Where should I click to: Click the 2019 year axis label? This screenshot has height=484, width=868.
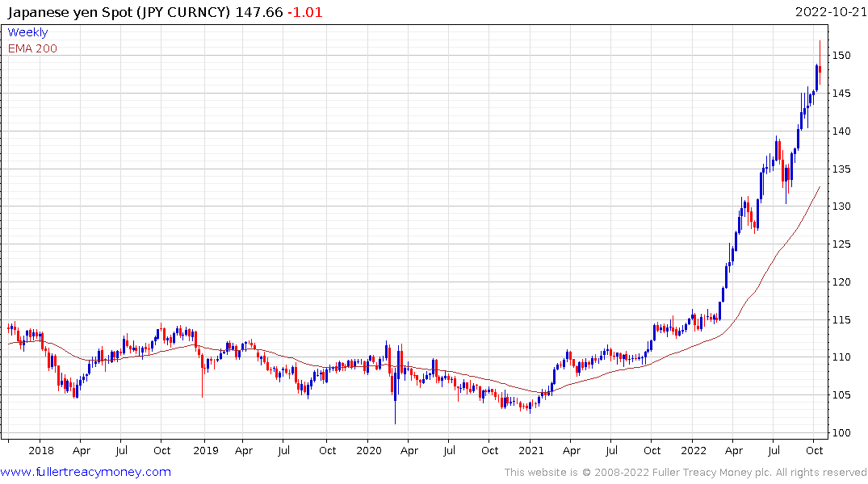(205, 451)
